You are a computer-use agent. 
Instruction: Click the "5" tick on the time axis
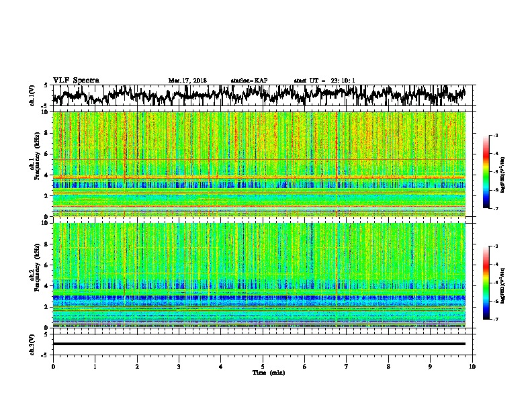click(x=263, y=367)
